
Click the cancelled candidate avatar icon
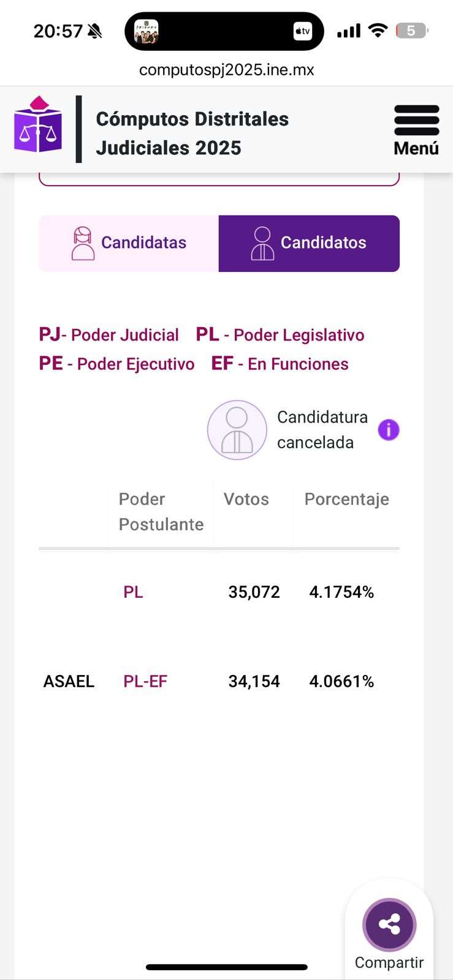237,430
